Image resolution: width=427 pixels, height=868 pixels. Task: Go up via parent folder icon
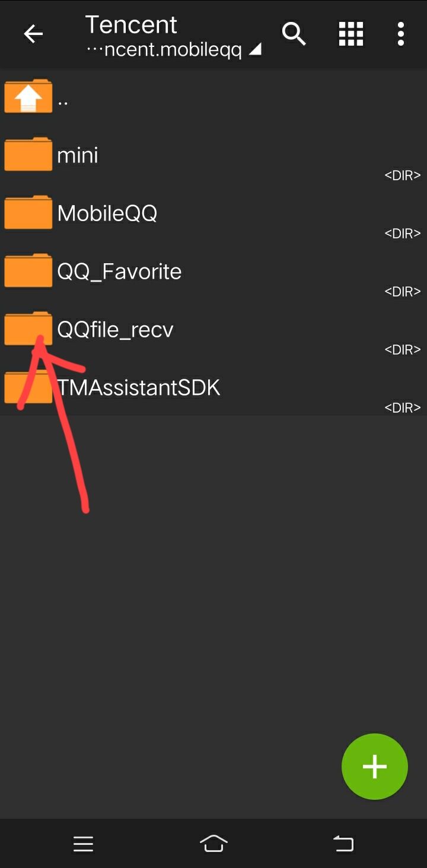(x=28, y=96)
